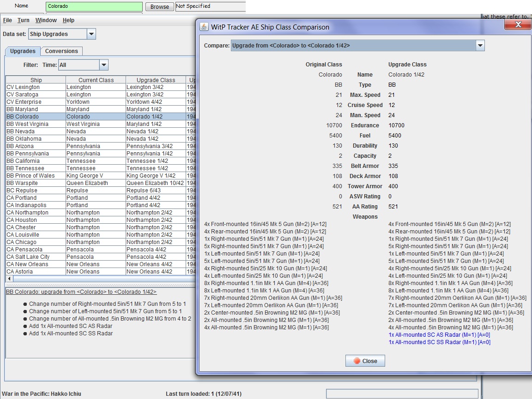Viewport: 532px width, 399px height.
Task: Open the File menu
Action: click(7, 20)
